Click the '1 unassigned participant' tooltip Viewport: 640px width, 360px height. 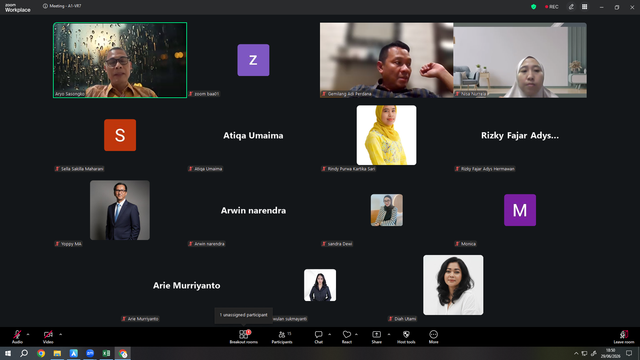[244, 315]
